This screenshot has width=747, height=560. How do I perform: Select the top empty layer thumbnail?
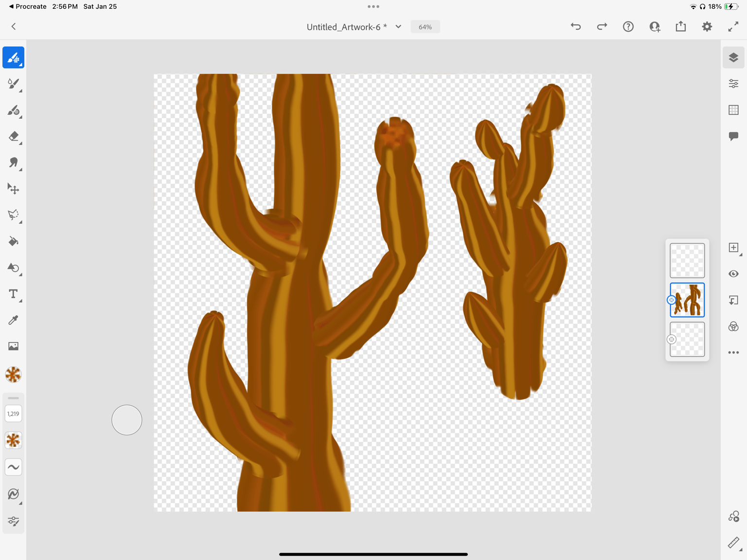(x=687, y=261)
